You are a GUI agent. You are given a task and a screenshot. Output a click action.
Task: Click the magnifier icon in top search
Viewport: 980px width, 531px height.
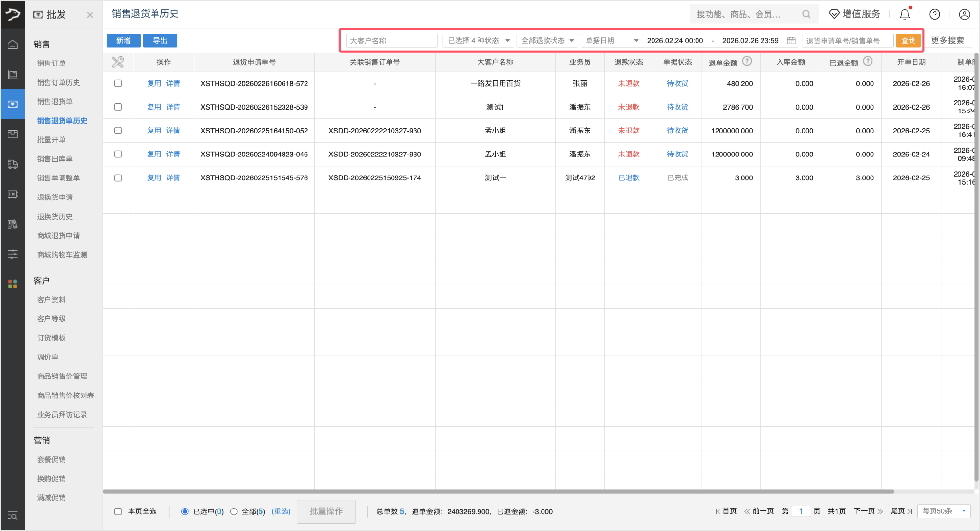806,15
